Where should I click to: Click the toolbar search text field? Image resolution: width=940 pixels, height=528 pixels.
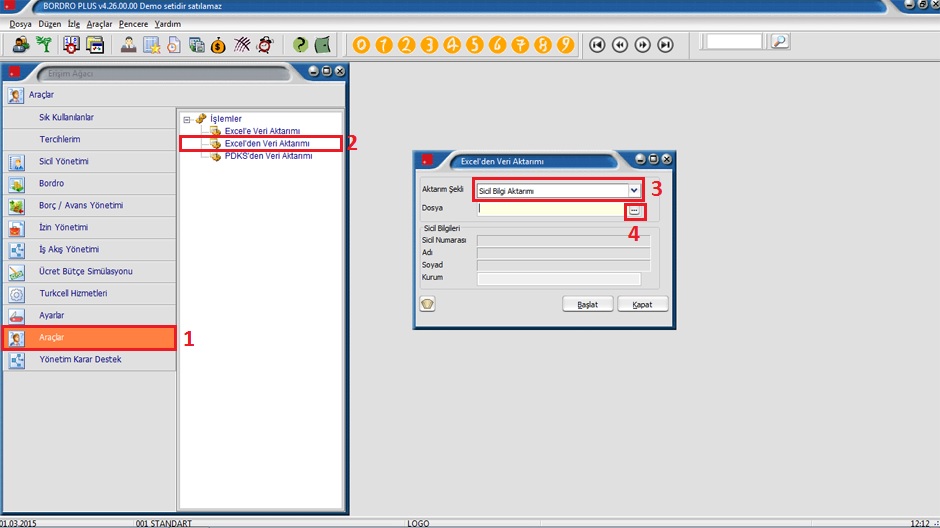(733, 41)
